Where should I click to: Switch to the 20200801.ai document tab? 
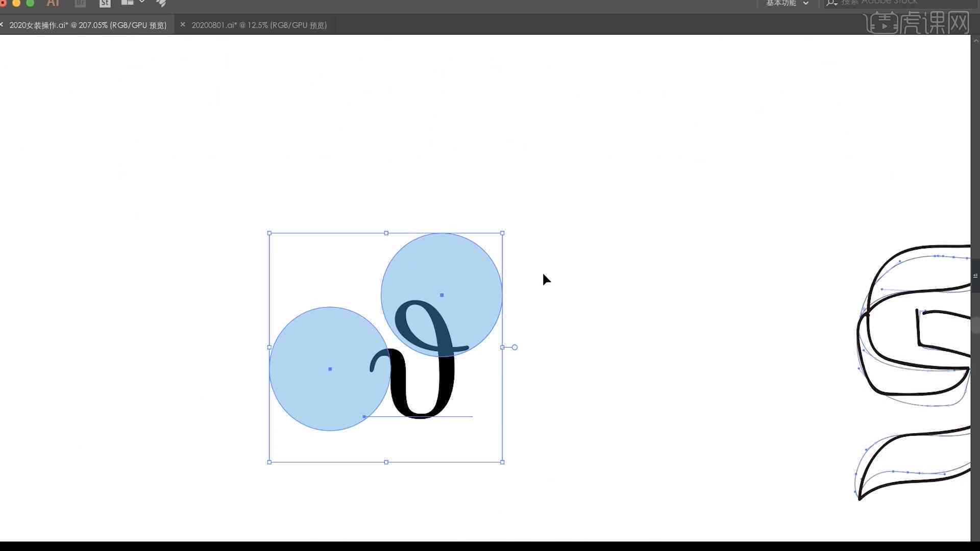259,25
